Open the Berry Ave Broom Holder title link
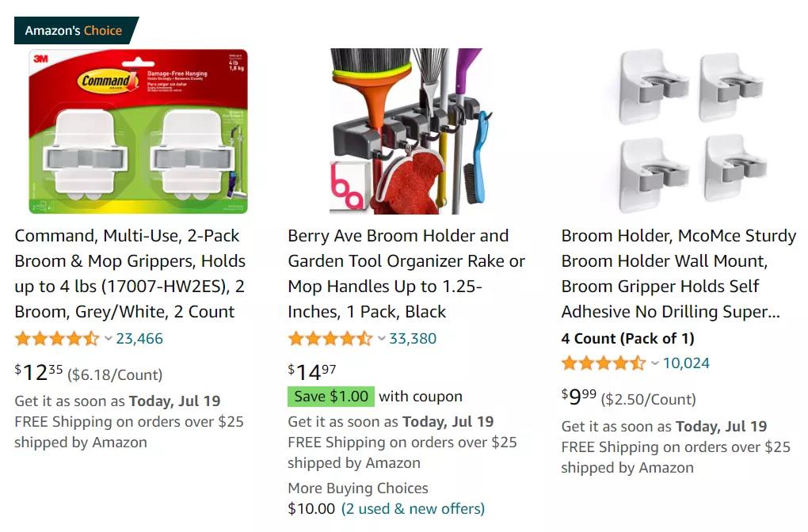The image size is (808, 532). 406,273
